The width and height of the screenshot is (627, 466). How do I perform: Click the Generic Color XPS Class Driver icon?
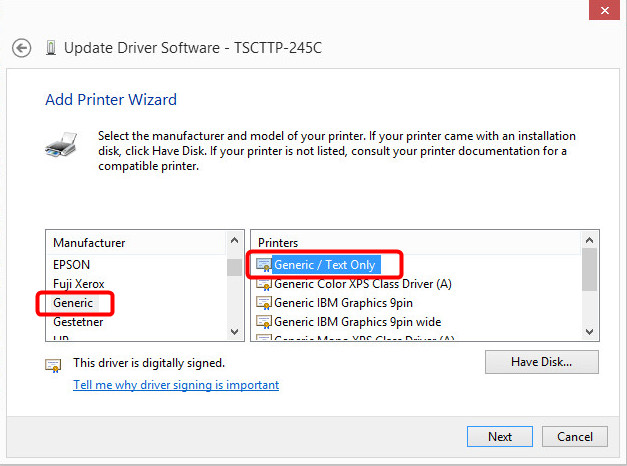264,284
